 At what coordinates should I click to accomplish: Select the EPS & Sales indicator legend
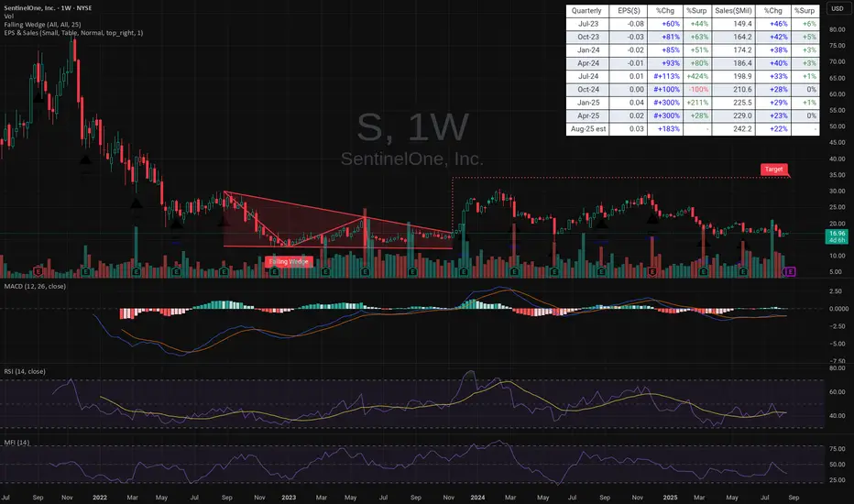[x=73, y=33]
